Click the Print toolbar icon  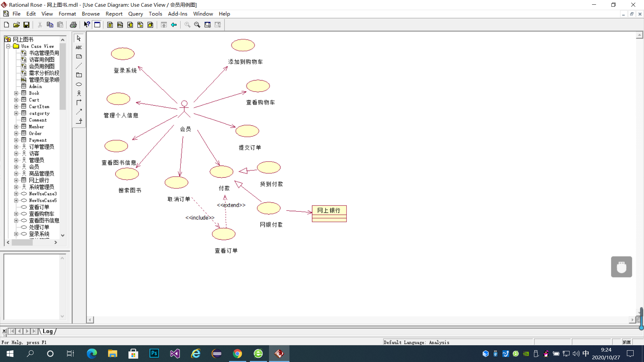(73, 25)
